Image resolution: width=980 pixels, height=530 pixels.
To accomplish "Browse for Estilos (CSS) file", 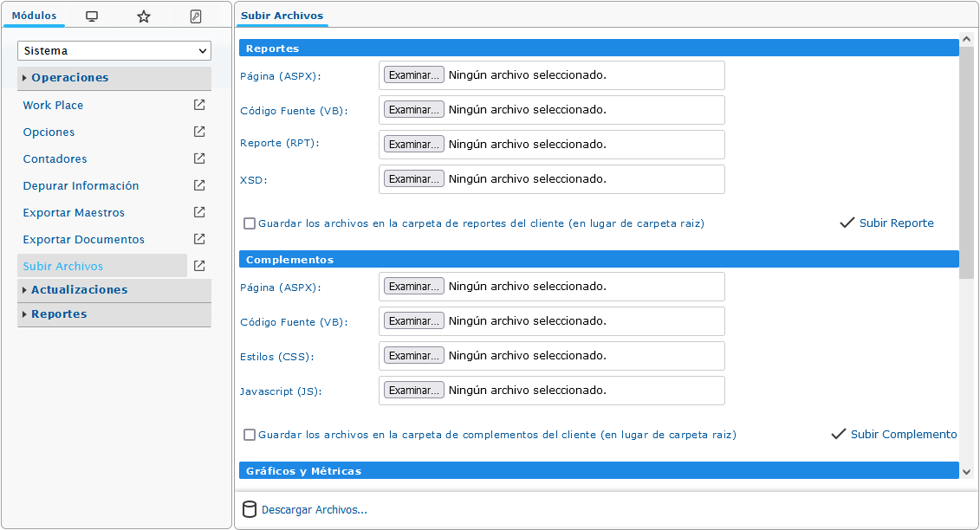I will [414, 356].
